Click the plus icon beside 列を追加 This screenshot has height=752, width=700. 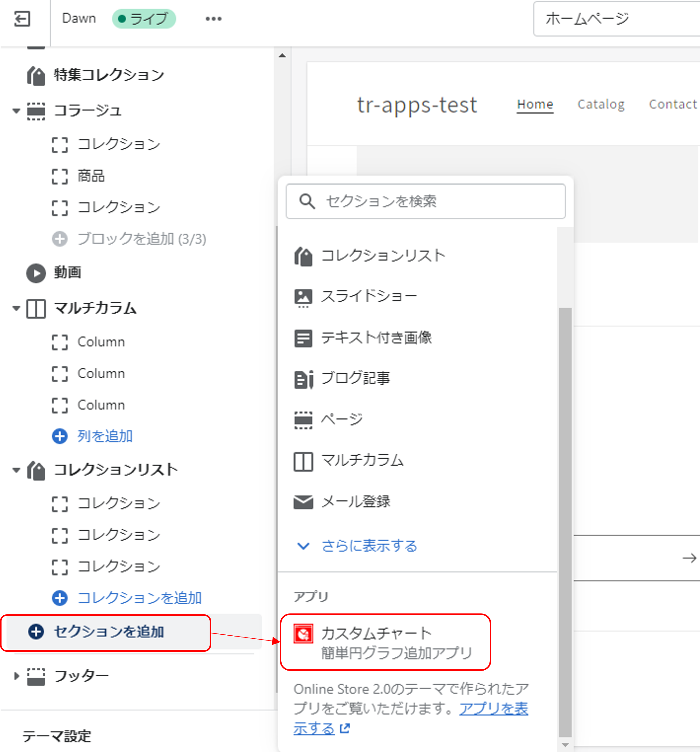[60, 436]
